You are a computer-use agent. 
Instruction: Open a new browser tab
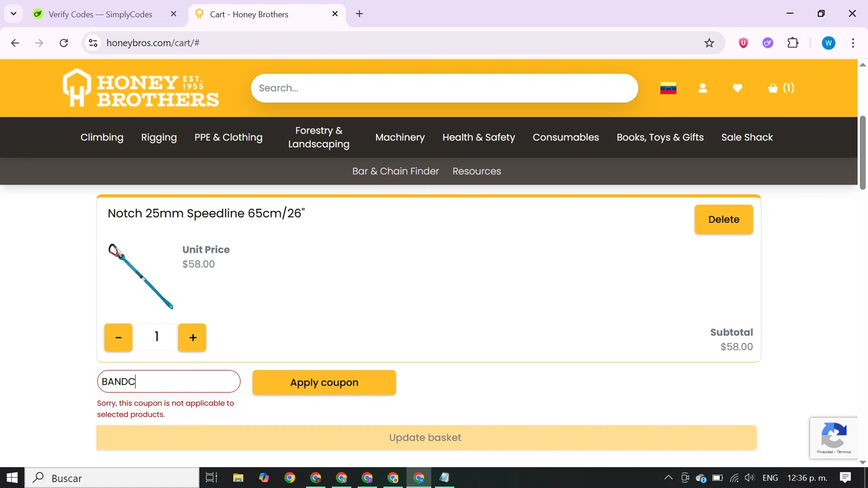pyautogui.click(x=359, y=14)
